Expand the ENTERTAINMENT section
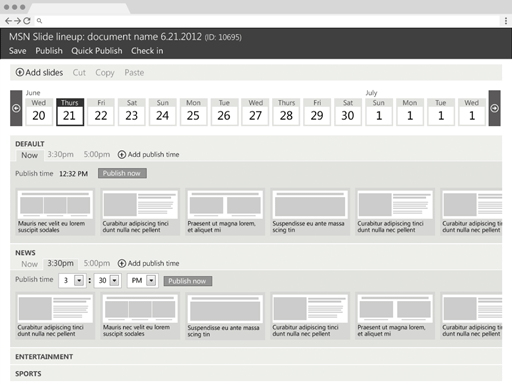This screenshot has height=384, width=512. [x=256, y=357]
